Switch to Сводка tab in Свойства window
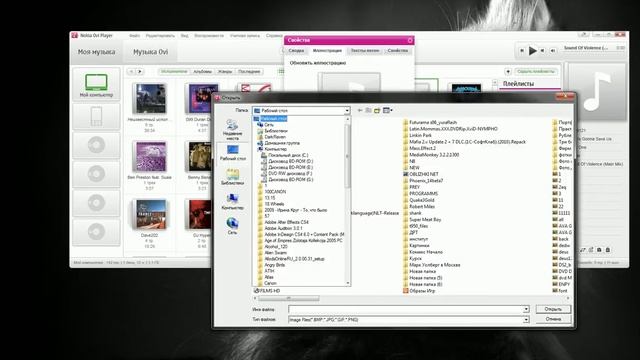 click(296, 51)
